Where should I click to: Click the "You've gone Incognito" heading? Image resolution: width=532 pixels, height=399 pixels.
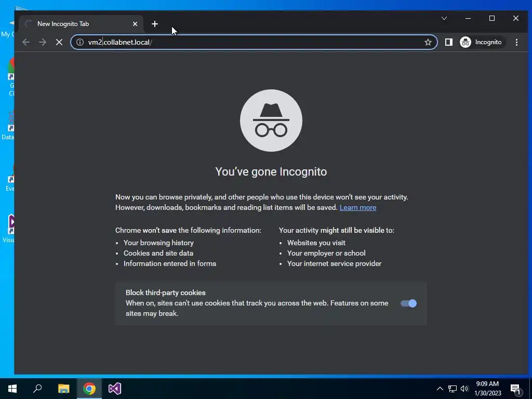pyautogui.click(x=271, y=171)
